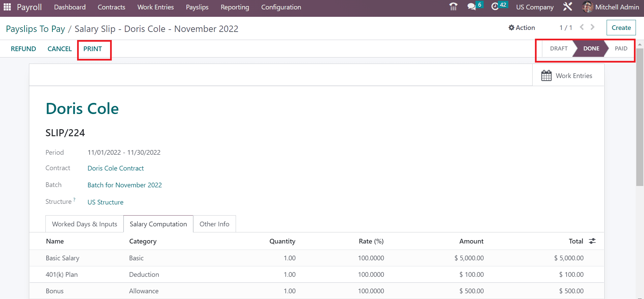Click the $ 100.00 amount cell
The width and height of the screenshot is (644, 299).
pos(471,274)
